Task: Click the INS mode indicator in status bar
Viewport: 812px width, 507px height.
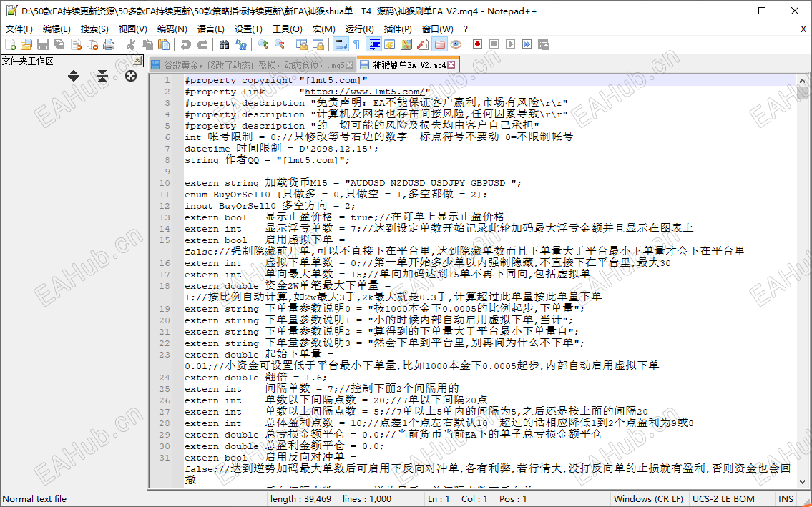Action: point(786,499)
